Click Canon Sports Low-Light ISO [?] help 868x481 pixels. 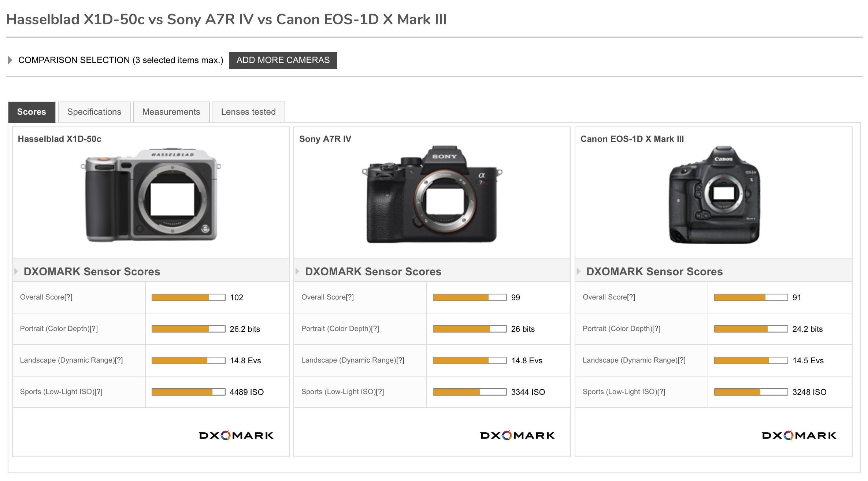pyautogui.click(x=661, y=392)
